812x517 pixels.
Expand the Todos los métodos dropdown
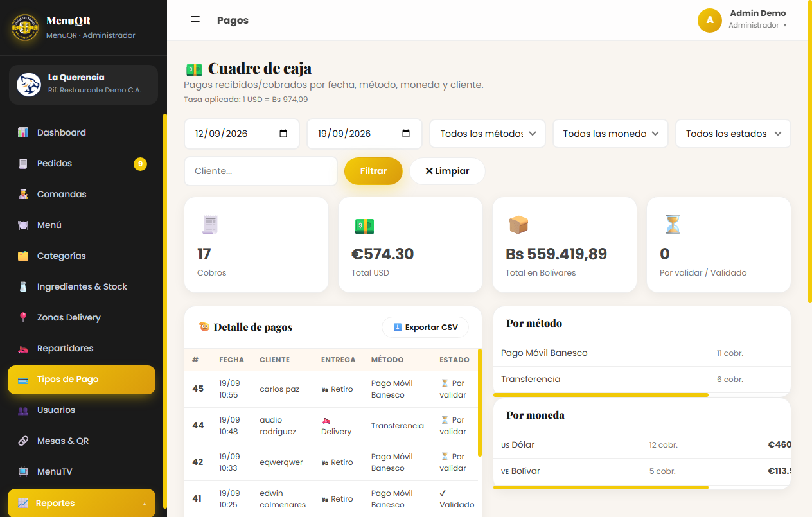[x=488, y=134]
